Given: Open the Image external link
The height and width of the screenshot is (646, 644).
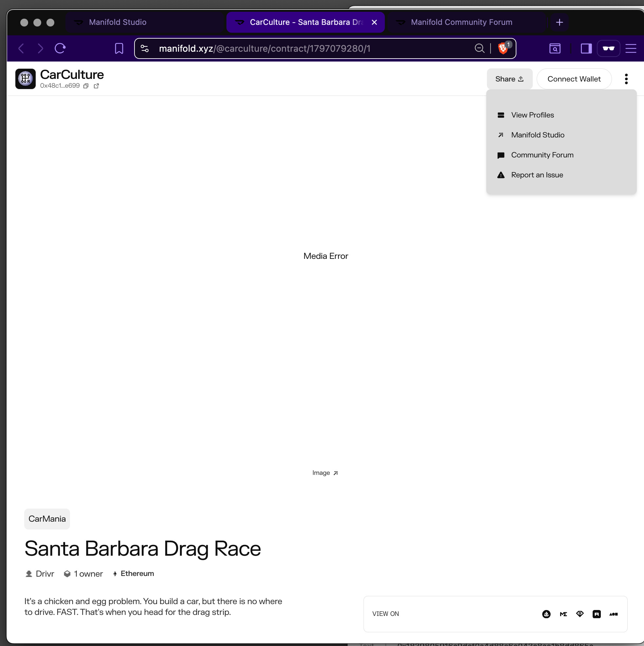Looking at the screenshot, I should [325, 473].
